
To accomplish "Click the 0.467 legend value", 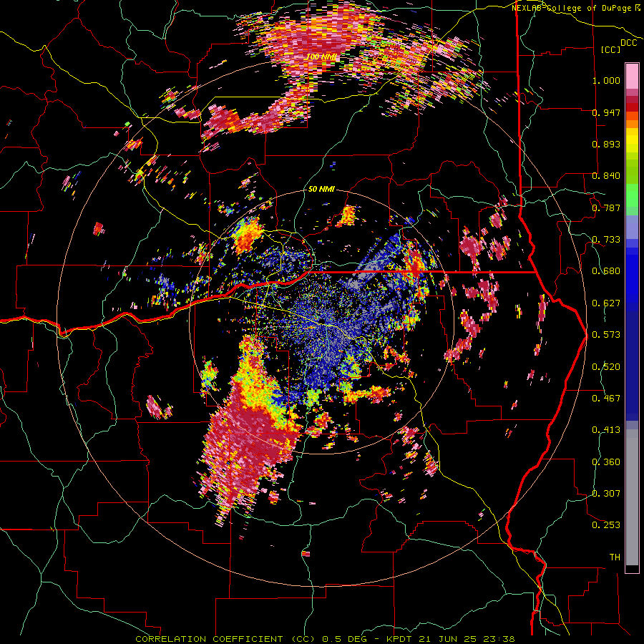I will tap(606, 399).
